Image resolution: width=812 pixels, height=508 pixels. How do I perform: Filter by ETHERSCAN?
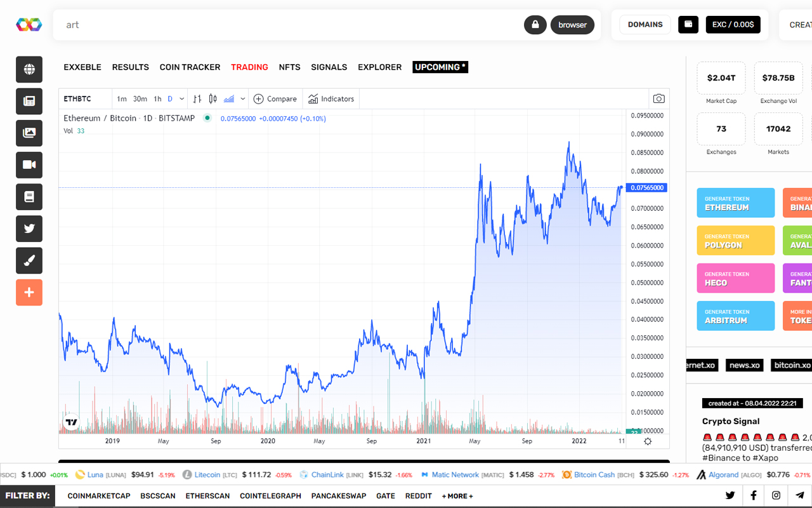point(207,496)
